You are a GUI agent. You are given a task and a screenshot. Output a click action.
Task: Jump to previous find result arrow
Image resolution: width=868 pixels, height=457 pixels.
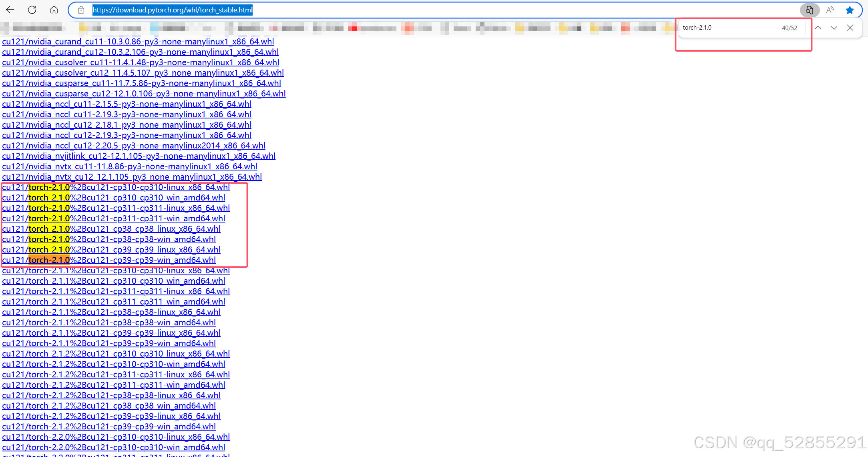pyautogui.click(x=818, y=28)
